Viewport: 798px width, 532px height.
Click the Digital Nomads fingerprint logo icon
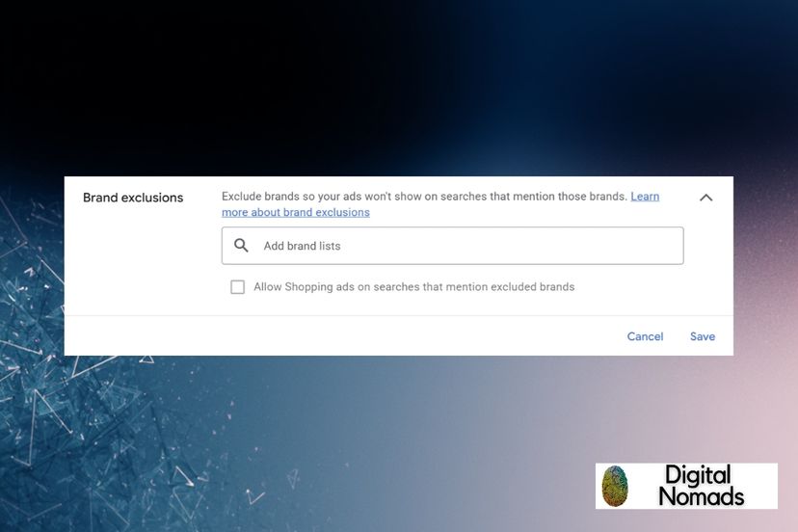(614, 486)
